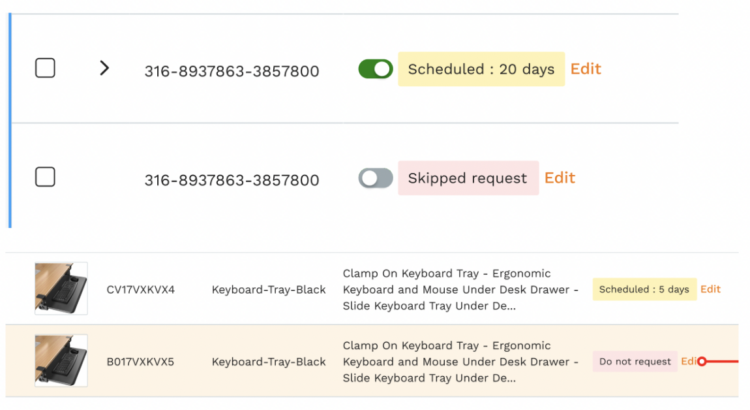
Task: Check the box for the Scheduled 20 days order
Action: [45, 68]
